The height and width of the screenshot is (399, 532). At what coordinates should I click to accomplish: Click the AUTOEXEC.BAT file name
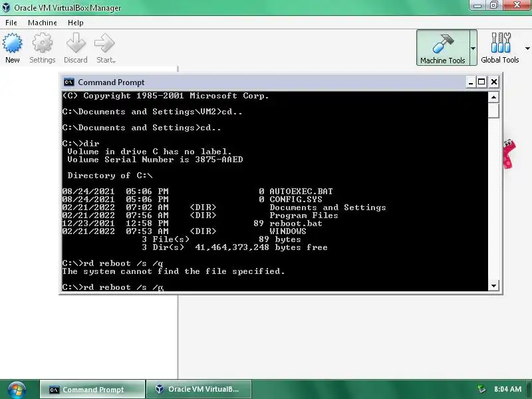pyautogui.click(x=301, y=192)
